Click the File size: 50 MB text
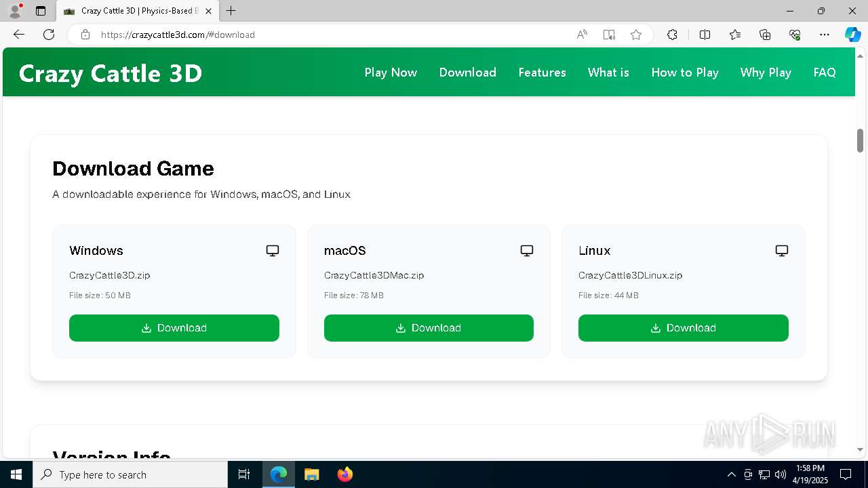 click(100, 296)
